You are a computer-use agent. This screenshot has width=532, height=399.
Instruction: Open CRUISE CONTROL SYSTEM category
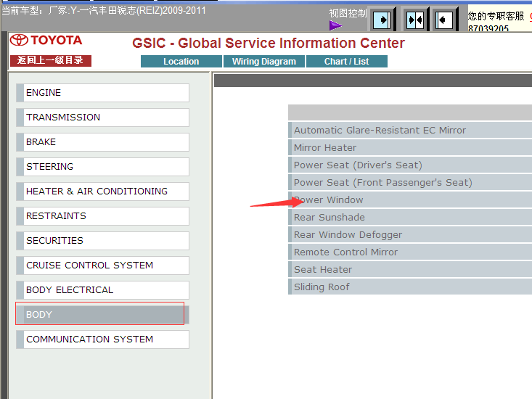pos(103,265)
